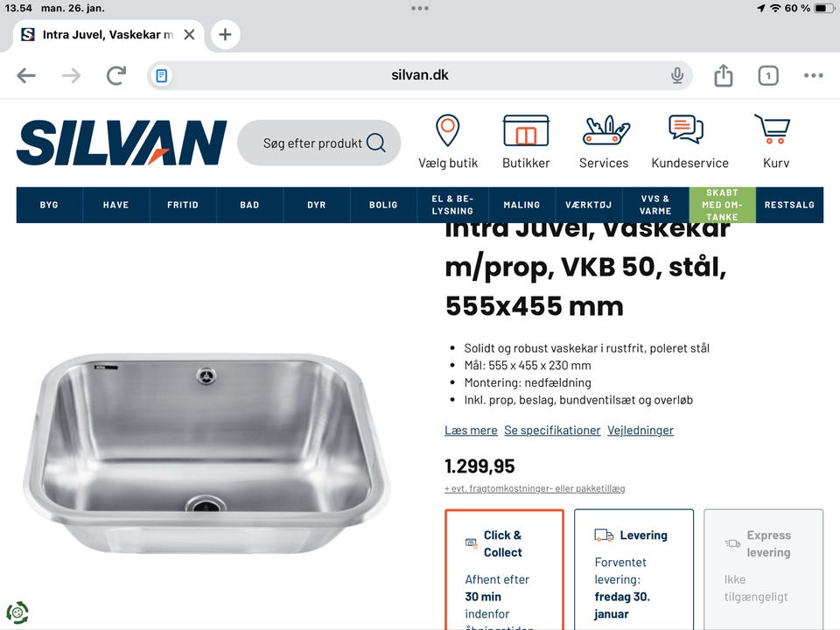The width and height of the screenshot is (840, 630).
Task: Open the Restsalg menu item
Action: [x=789, y=205]
